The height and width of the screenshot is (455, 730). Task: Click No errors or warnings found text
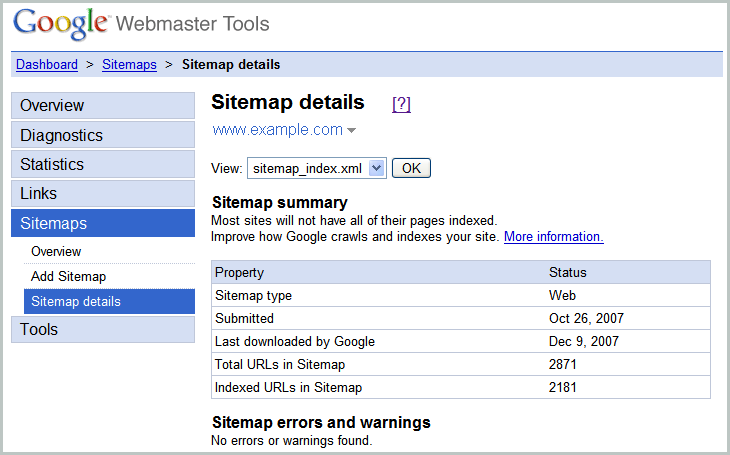tap(291, 440)
